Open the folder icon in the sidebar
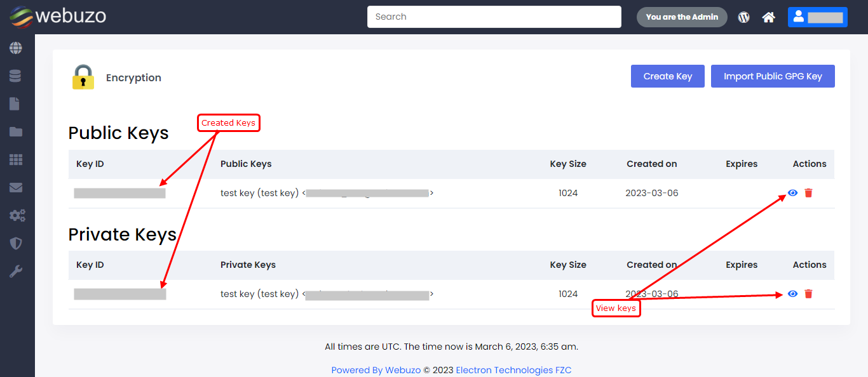The image size is (868, 377). pos(16,132)
